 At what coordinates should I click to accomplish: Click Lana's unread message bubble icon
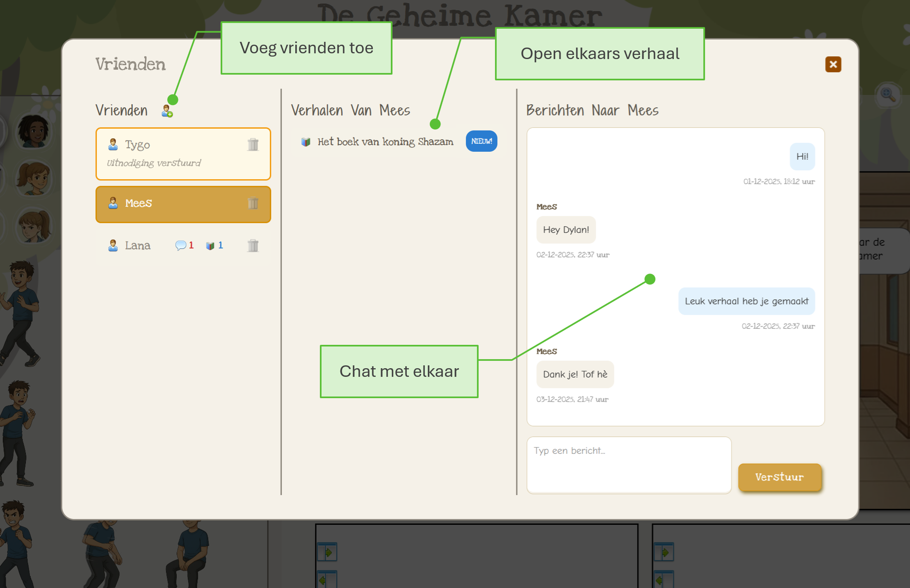click(x=180, y=245)
